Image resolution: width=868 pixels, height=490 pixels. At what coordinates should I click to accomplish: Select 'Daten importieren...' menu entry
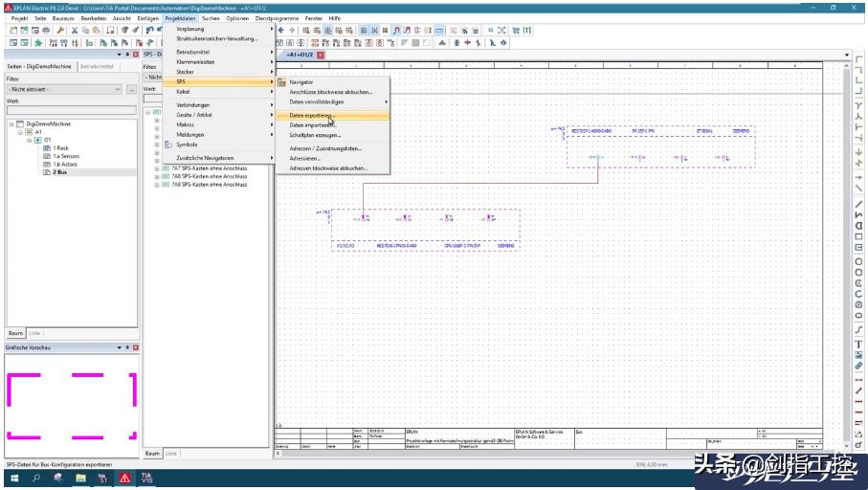point(332,125)
